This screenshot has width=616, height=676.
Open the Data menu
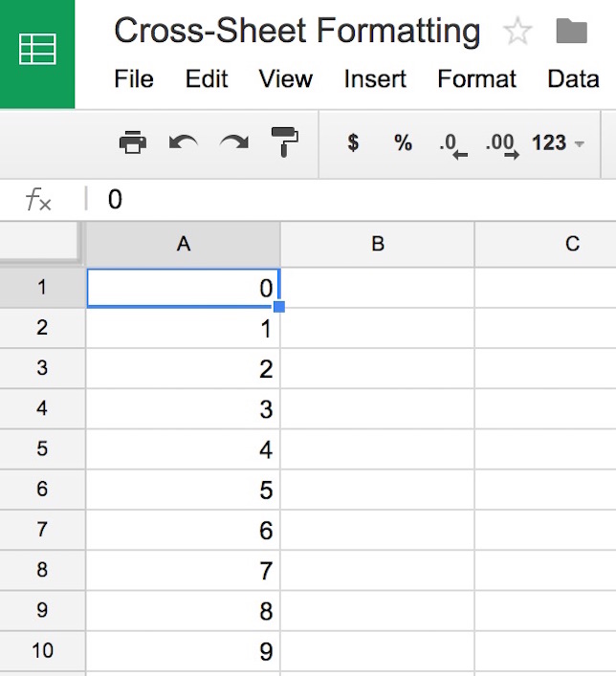click(573, 79)
